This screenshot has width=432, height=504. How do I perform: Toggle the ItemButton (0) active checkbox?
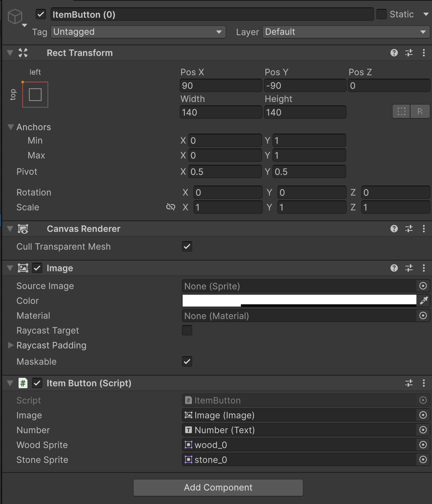[41, 14]
